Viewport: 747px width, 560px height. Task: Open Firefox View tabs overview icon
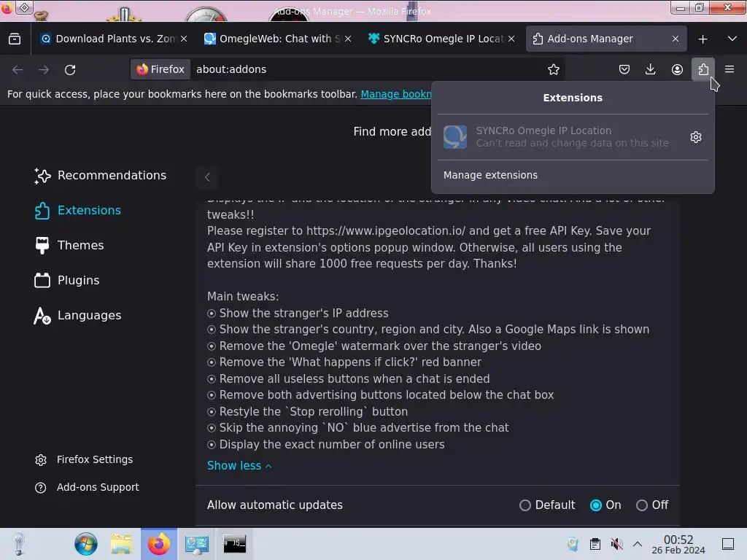coord(15,39)
